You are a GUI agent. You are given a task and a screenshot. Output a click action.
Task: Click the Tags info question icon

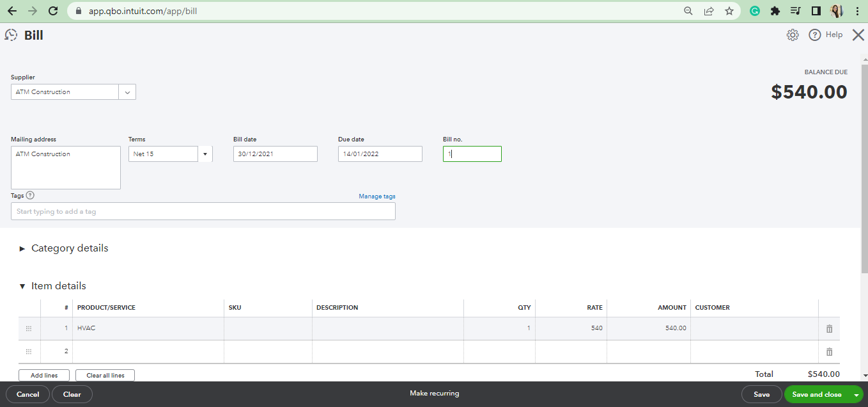pos(30,196)
